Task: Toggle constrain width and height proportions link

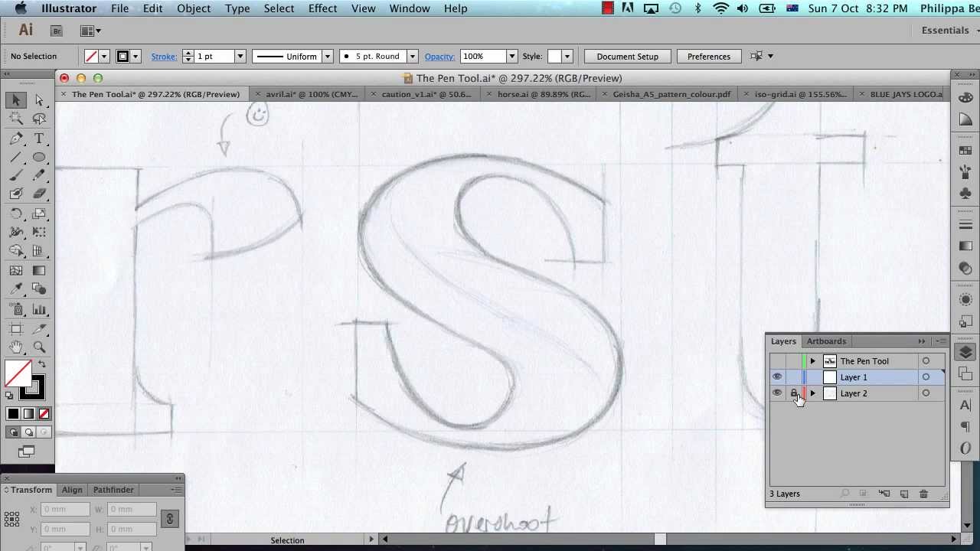Action: click(x=170, y=519)
